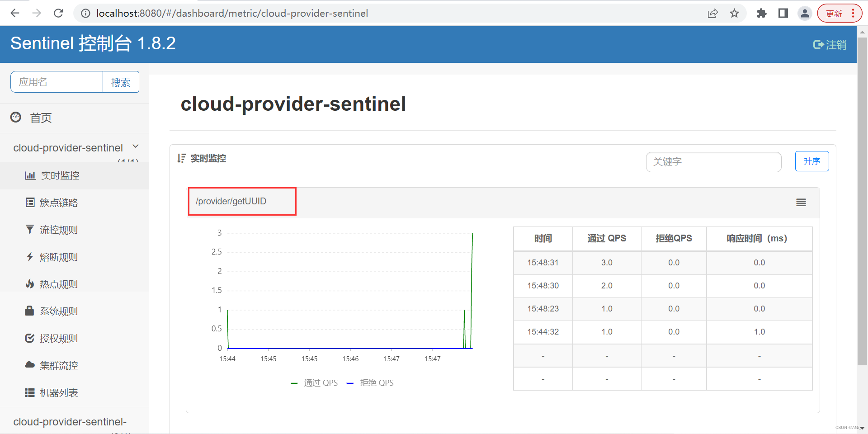Viewport: 868px width, 434px height.
Task: Click the list icon beside 簇点链路
Action: (x=30, y=203)
